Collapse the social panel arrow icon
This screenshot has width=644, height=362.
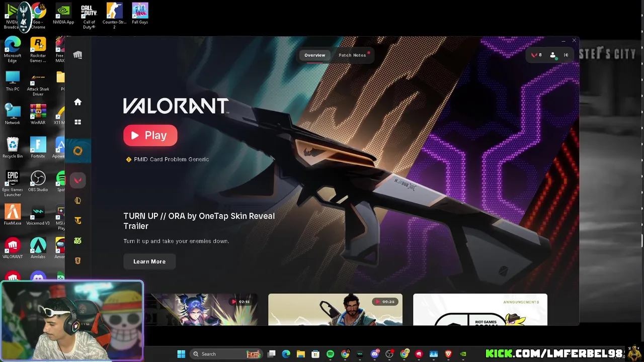tap(566, 55)
